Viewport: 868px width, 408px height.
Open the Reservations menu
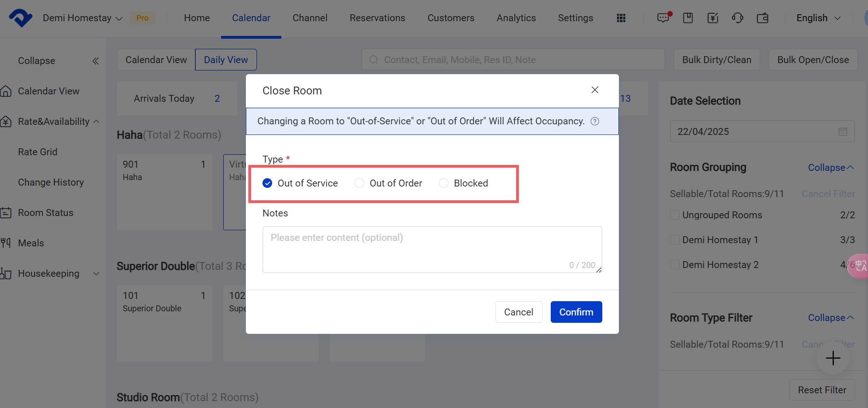click(377, 18)
